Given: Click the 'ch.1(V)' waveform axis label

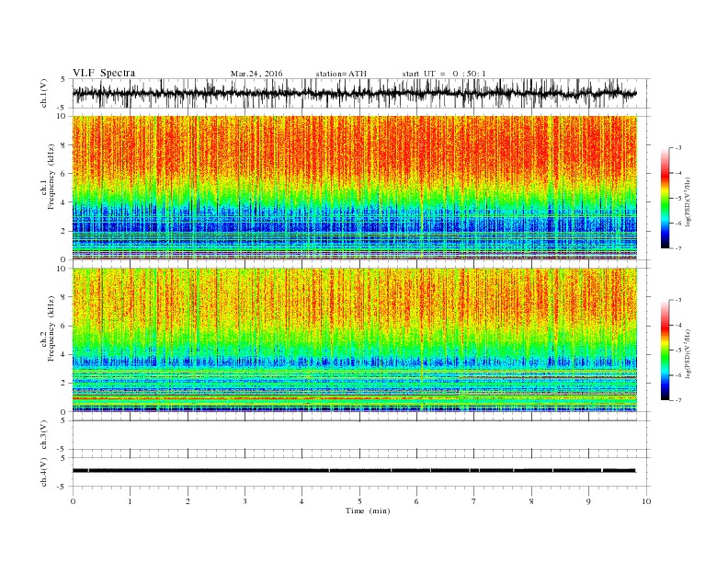Looking at the screenshot, I should point(44,93).
